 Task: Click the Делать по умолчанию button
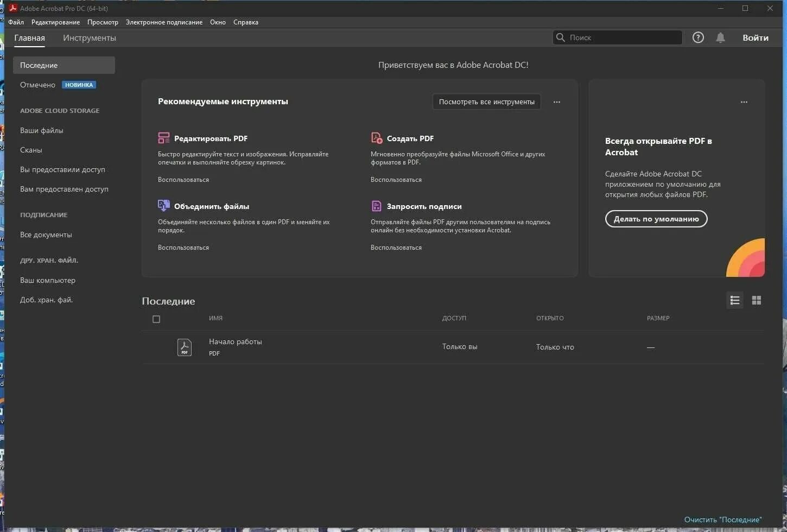[x=656, y=219]
